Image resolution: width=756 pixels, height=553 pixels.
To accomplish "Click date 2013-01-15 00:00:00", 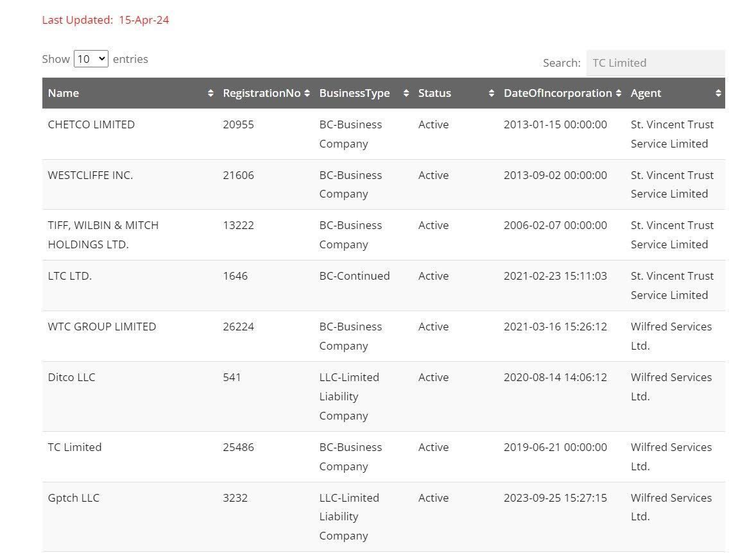I will coord(555,124).
